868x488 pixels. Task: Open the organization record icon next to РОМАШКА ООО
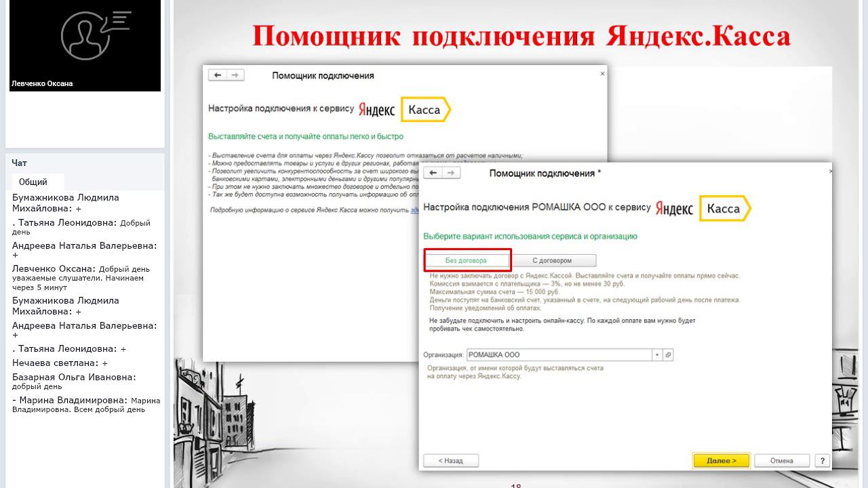pos(668,354)
